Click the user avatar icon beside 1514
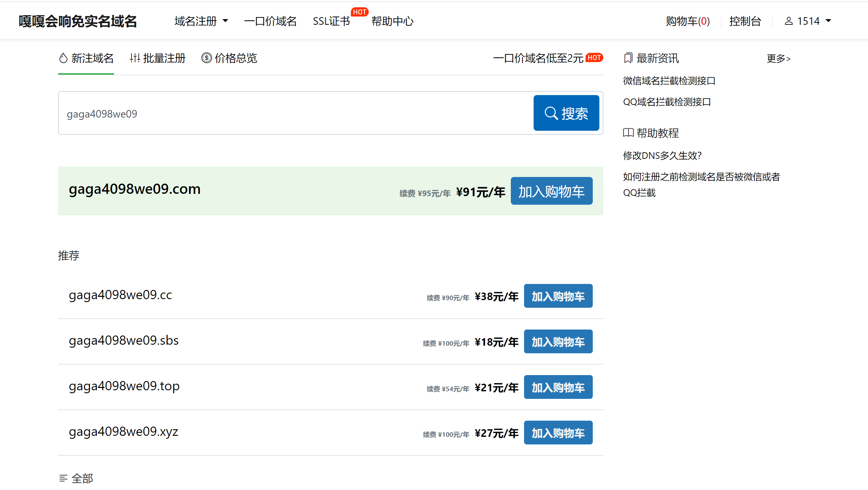868x490 pixels. point(788,21)
